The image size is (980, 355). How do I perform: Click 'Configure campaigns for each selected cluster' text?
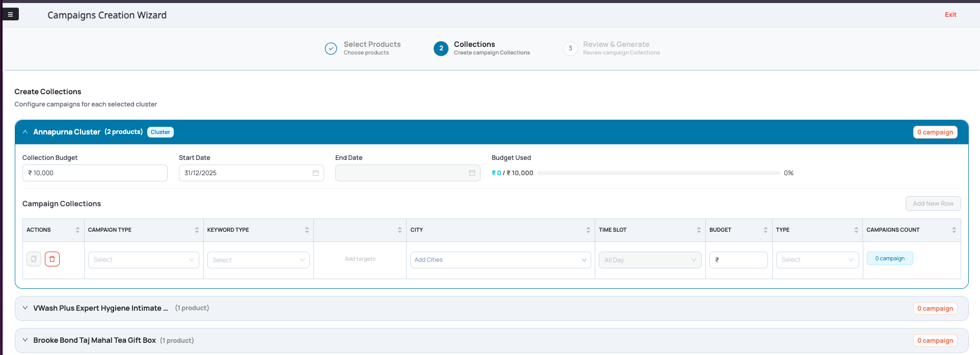(86, 104)
